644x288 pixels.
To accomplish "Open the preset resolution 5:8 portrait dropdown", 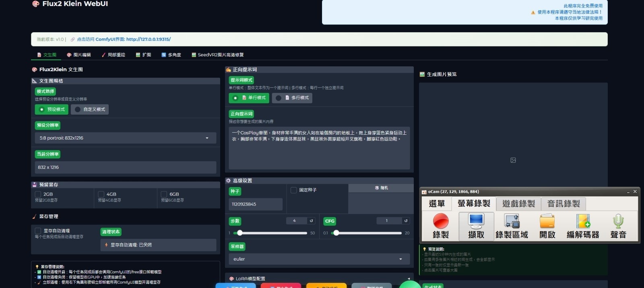I will point(125,138).
